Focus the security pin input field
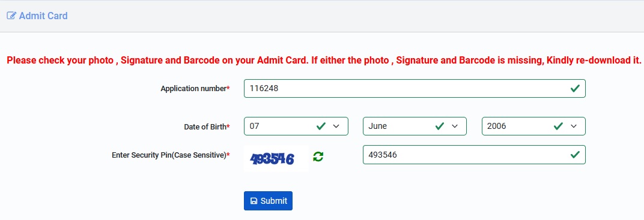Screen dimensions: 644x220 point(474,155)
